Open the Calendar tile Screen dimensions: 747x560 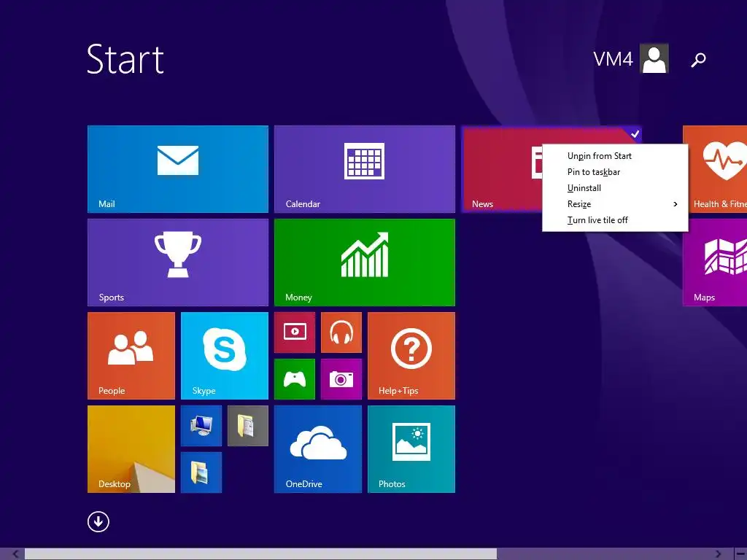[x=365, y=169]
